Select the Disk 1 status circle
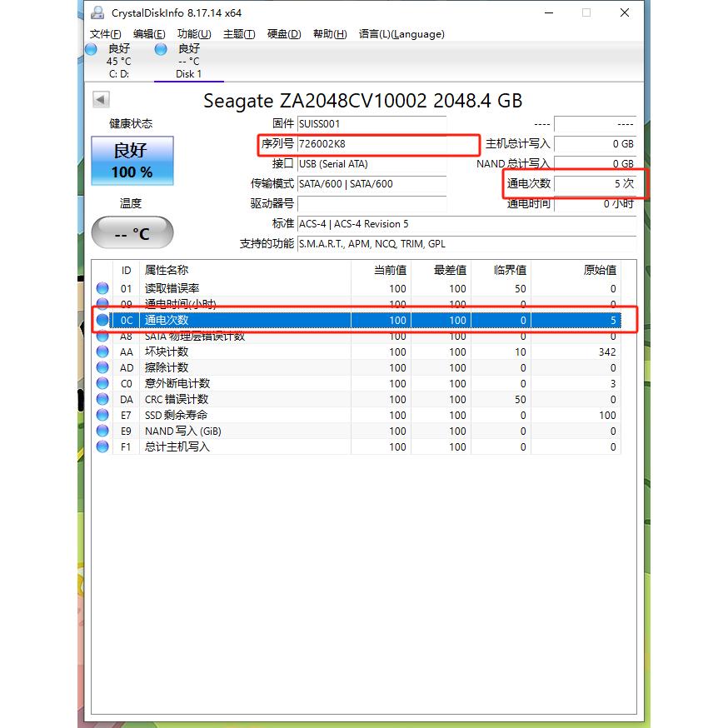 pyautogui.click(x=161, y=49)
